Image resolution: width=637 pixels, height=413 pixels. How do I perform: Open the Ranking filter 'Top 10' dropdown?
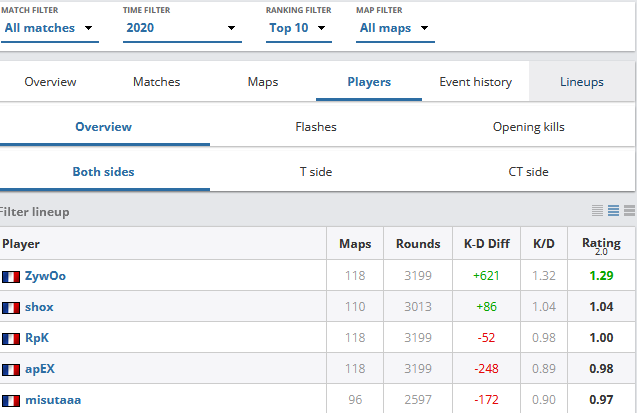point(299,28)
